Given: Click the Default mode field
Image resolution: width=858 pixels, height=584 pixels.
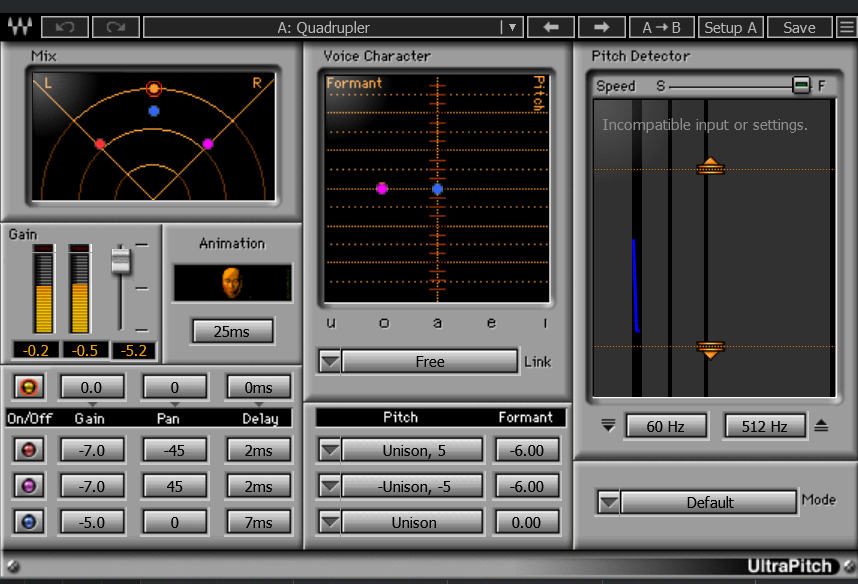Looking at the screenshot, I should coord(709,502).
